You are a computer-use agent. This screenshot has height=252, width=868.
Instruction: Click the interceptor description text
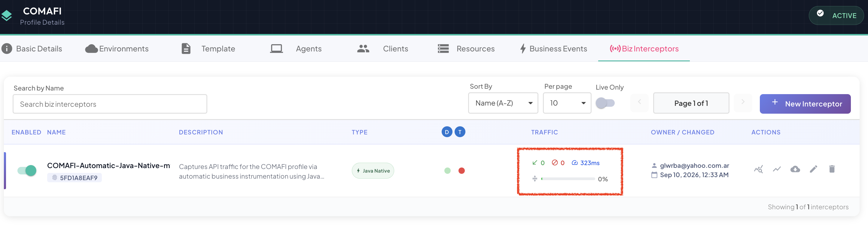click(x=251, y=171)
